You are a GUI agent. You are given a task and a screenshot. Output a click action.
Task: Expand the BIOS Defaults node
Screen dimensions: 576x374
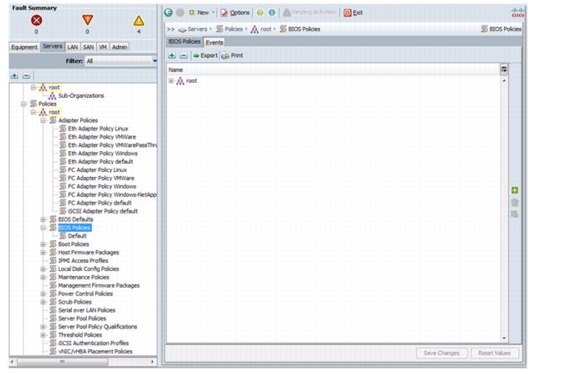point(43,219)
